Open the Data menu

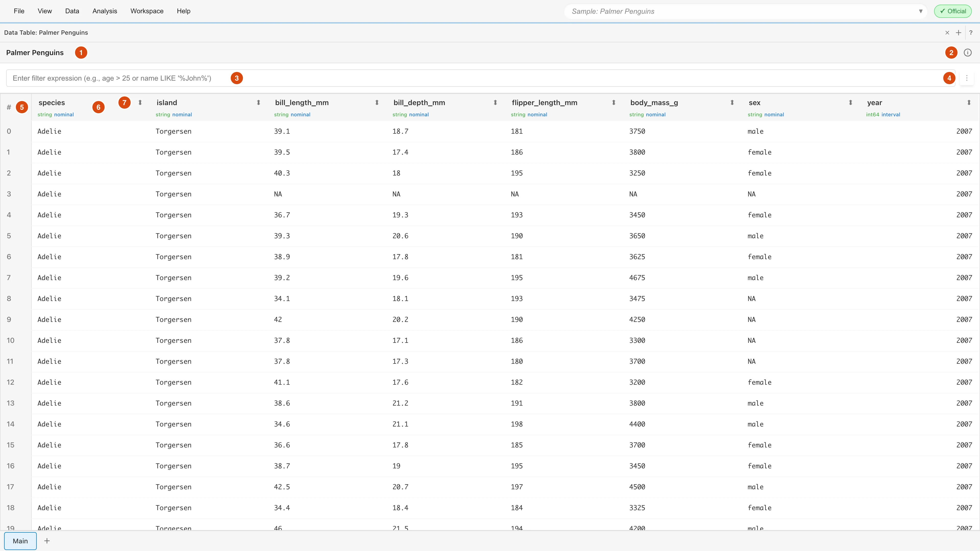coord(72,11)
